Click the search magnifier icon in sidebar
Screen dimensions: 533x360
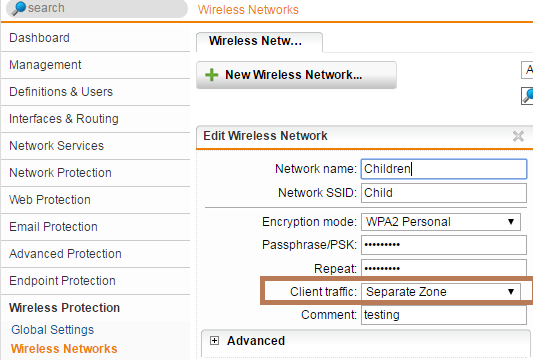click(19, 8)
